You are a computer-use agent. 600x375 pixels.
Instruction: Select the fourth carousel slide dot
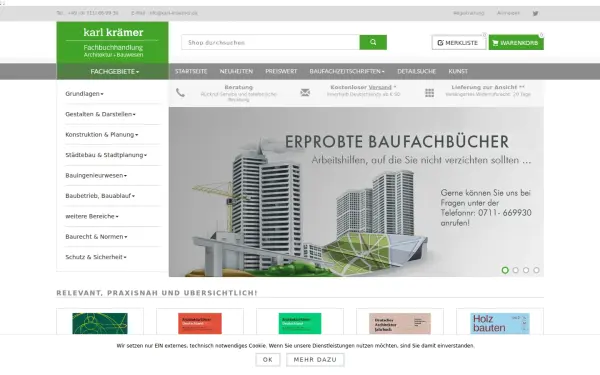coord(536,270)
